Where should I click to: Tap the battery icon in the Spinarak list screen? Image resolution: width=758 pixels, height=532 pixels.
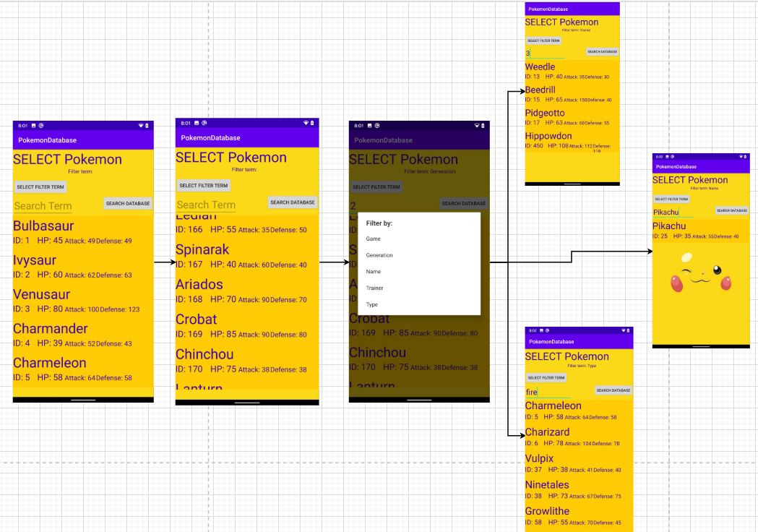(x=312, y=123)
